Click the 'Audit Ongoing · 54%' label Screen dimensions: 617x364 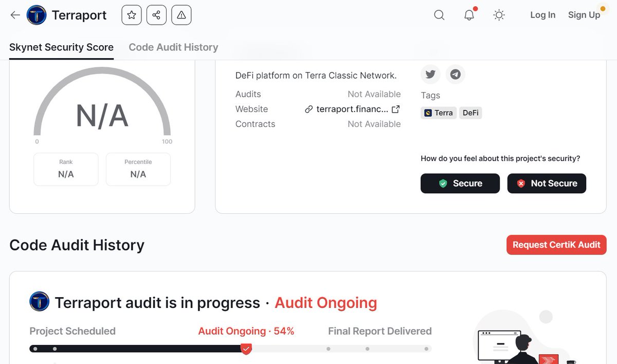pyautogui.click(x=246, y=331)
